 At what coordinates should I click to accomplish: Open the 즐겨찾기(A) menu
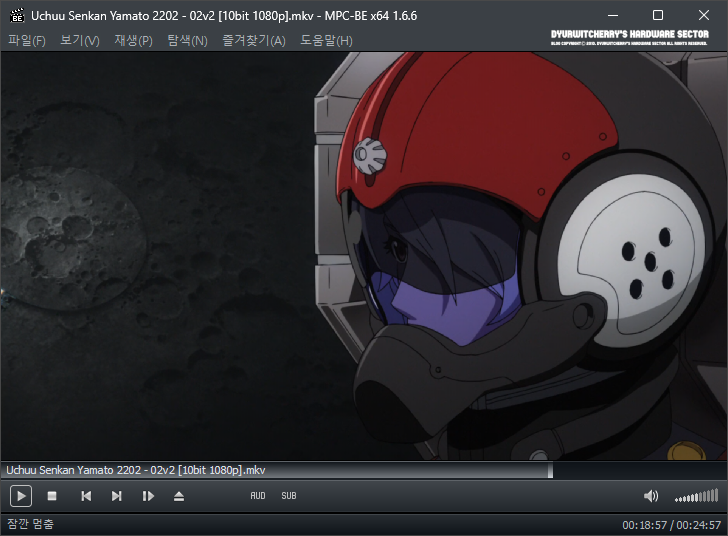point(254,40)
